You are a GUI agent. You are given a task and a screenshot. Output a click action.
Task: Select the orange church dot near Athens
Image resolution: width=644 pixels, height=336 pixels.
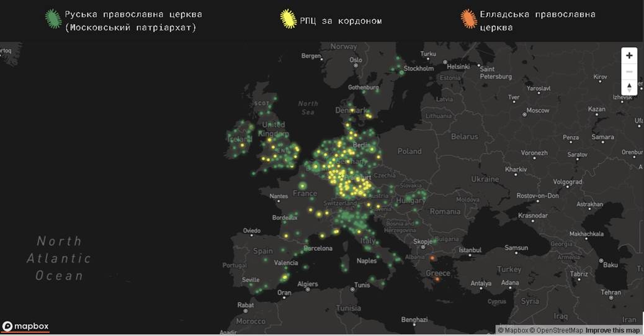pyautogui.click(x=437, y=279)
